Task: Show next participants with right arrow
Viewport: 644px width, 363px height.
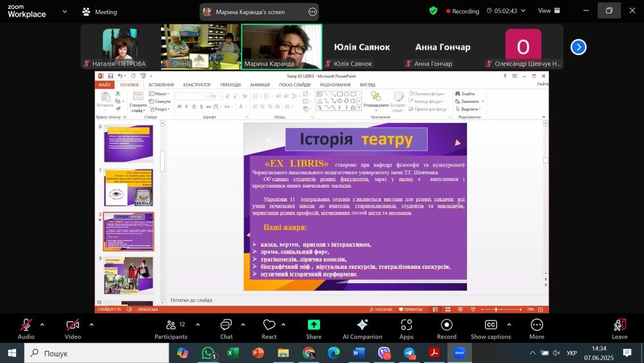Action: click(578, 47)
